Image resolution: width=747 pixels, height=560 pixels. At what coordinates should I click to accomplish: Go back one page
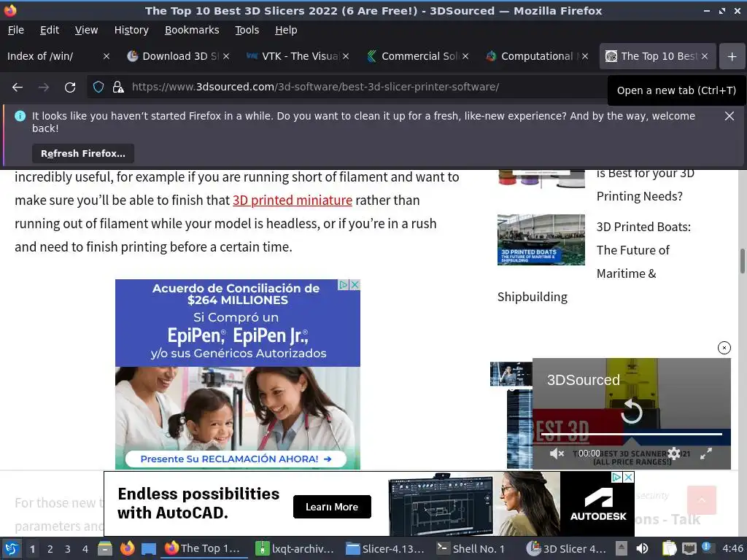[18, 87]
